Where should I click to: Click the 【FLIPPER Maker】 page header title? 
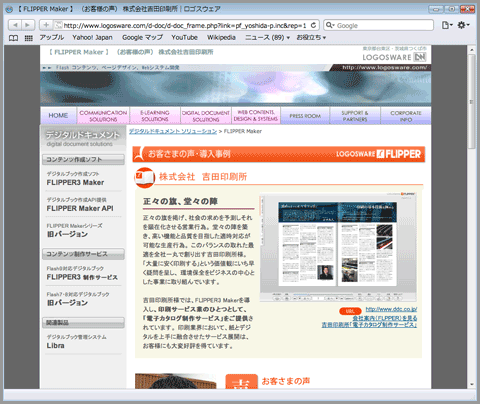tap(131, 52)
